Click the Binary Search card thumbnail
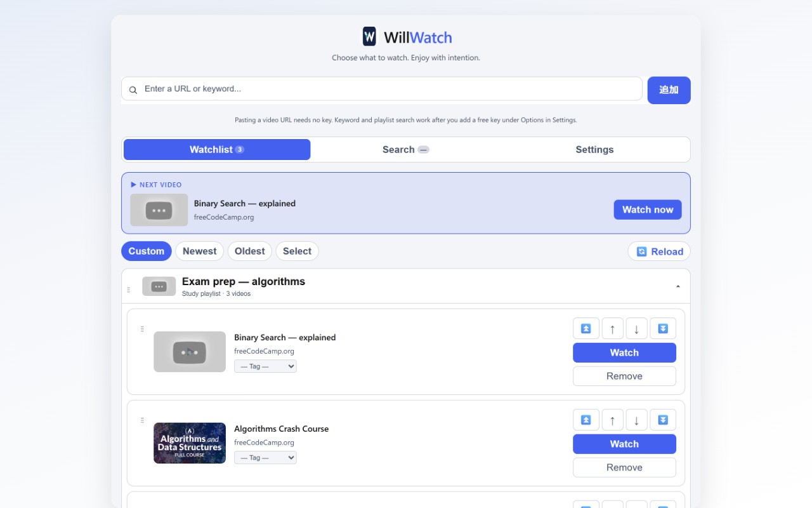 [x=190, y=352]
